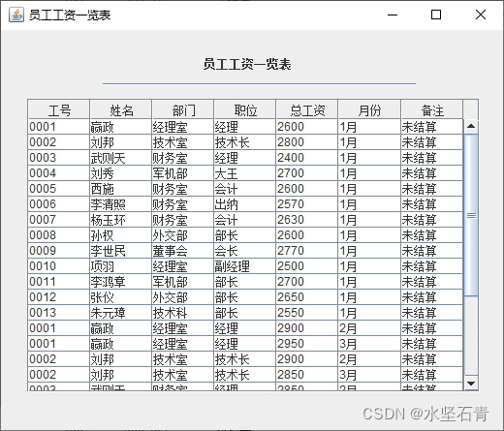Select the 张仪 name cell

click(x=121, y=297)
